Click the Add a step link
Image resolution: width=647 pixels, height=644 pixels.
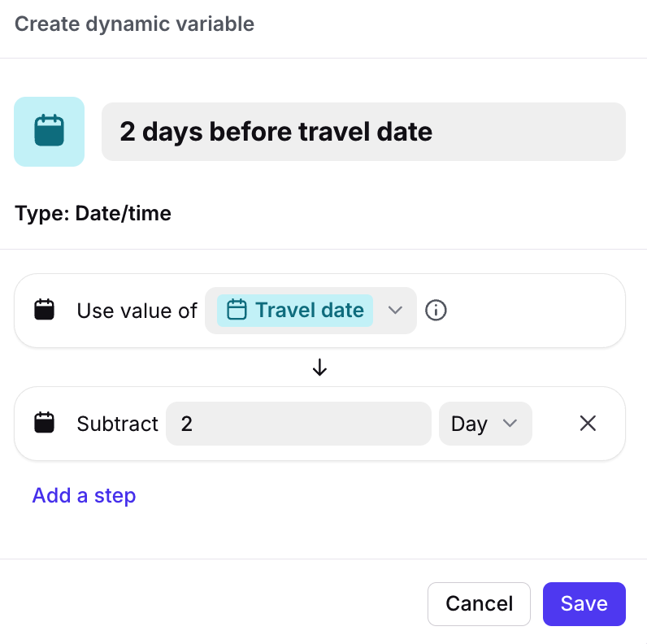pos(84,495)
